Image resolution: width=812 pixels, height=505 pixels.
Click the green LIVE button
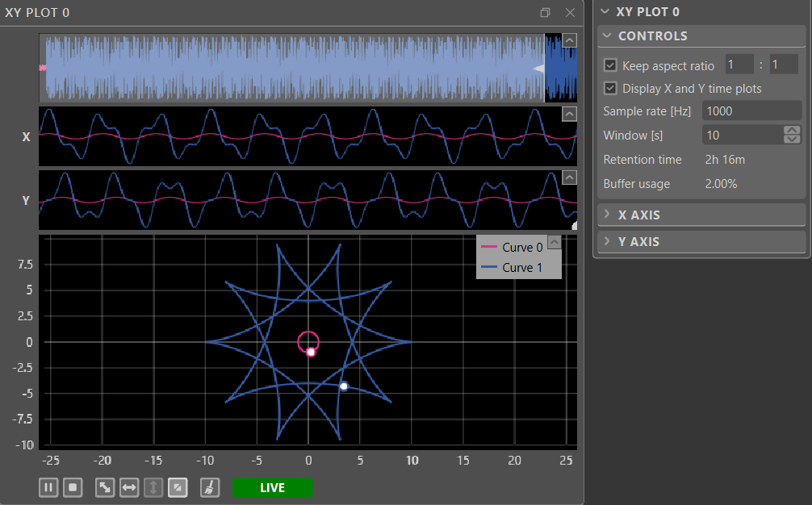[272, 487]
